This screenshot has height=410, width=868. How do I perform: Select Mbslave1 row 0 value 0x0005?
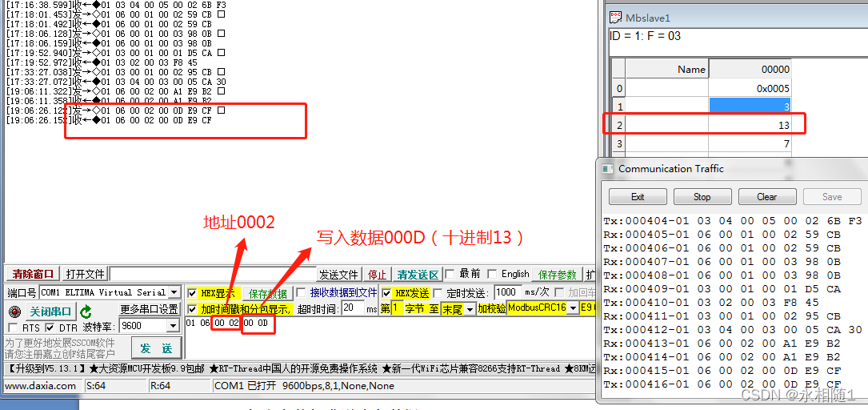click(x=750, y=88)
